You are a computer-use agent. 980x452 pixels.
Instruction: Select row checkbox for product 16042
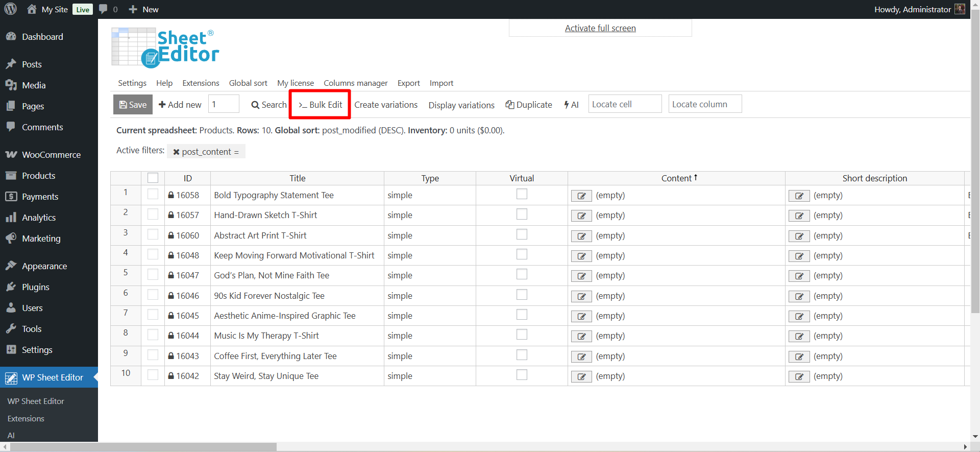coord(153,375)
